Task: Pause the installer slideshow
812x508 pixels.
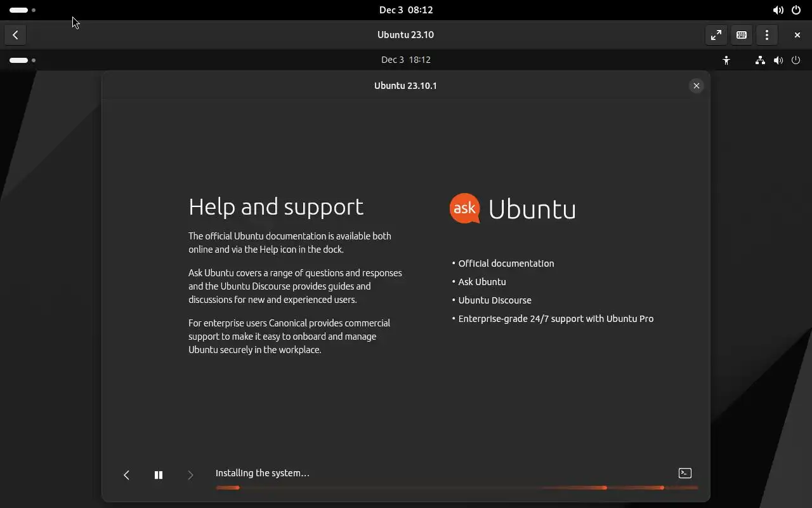Action: click(x=159, y=475)
